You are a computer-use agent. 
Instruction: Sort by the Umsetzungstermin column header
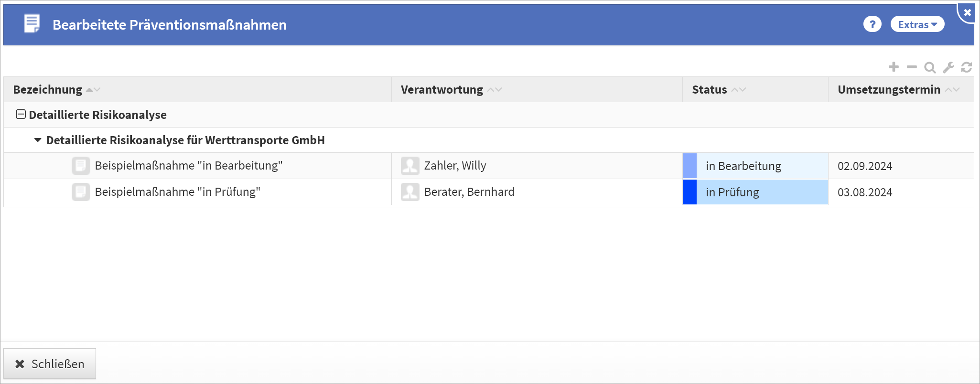click(889, 90)
